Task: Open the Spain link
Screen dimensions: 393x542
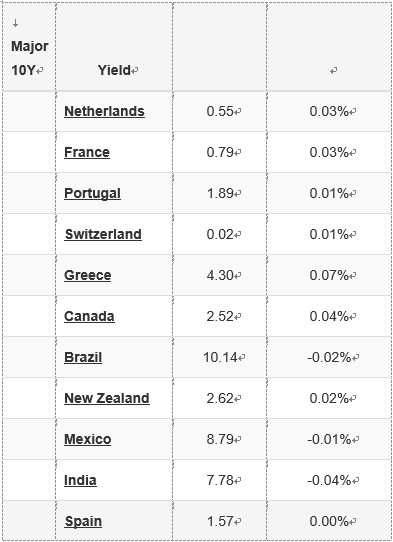Action: [x=83, y=521]
